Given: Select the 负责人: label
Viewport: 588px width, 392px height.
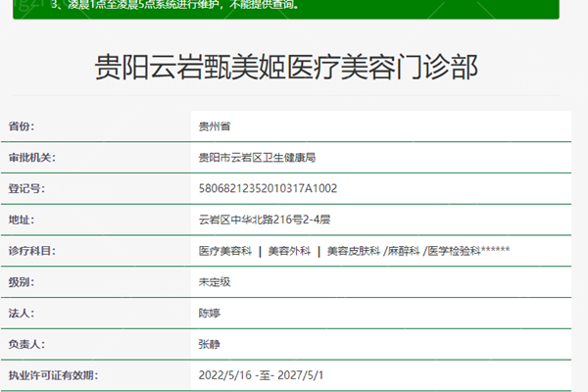Looking at the screenshot, I should click(x=26, y=344).
